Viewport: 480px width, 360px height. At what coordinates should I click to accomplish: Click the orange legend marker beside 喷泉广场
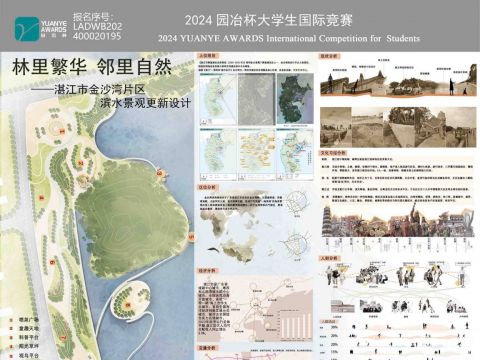[12, 320]
